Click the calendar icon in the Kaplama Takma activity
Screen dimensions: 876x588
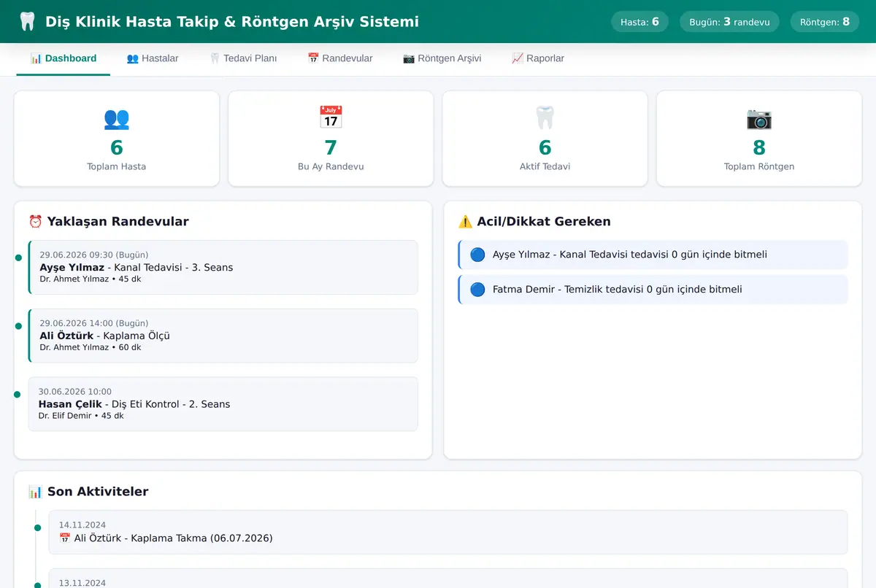click(x=65, y=538)
